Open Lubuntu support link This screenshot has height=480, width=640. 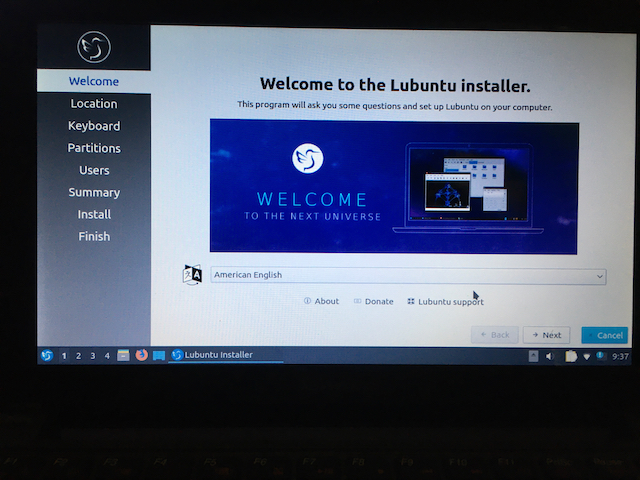[445, 302]
